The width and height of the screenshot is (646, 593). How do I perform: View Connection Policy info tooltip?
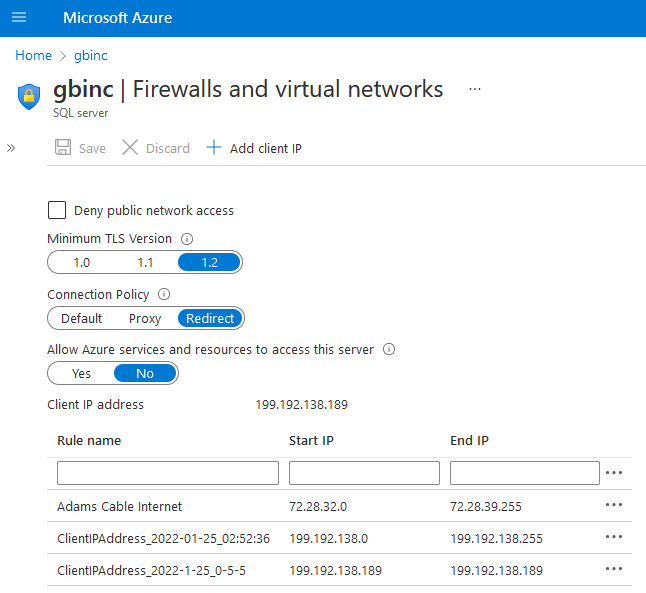[164, 294]
